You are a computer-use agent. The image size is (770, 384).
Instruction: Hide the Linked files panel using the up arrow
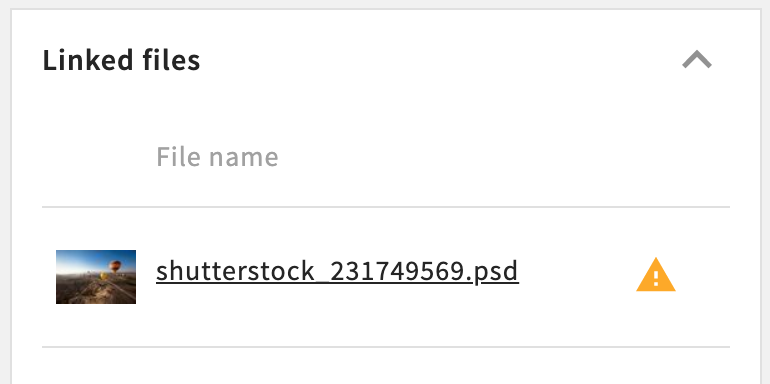(697, 60)
